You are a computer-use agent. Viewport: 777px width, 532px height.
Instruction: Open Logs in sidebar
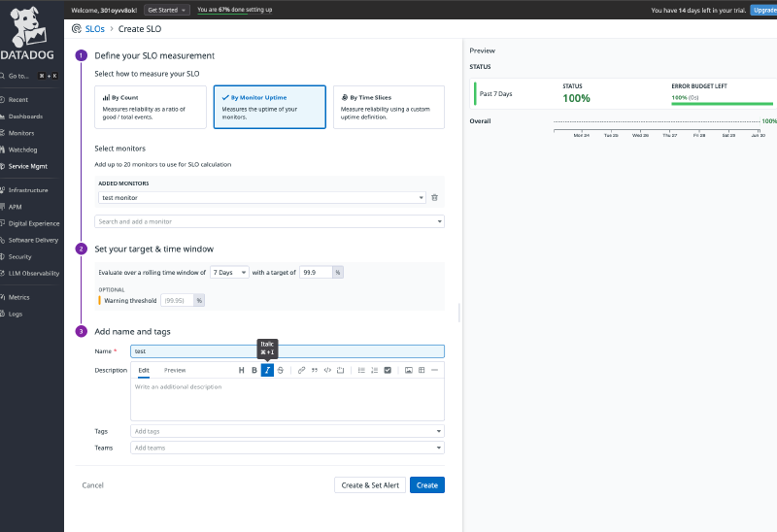(15, 314)
